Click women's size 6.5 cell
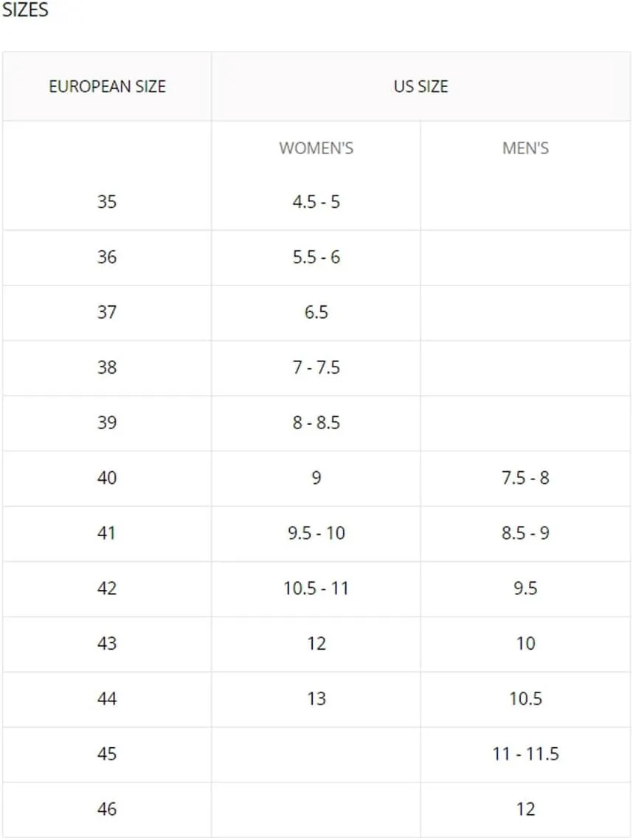Image resolution: width=633 pixels, height=840 pixels. coord(316,312)
